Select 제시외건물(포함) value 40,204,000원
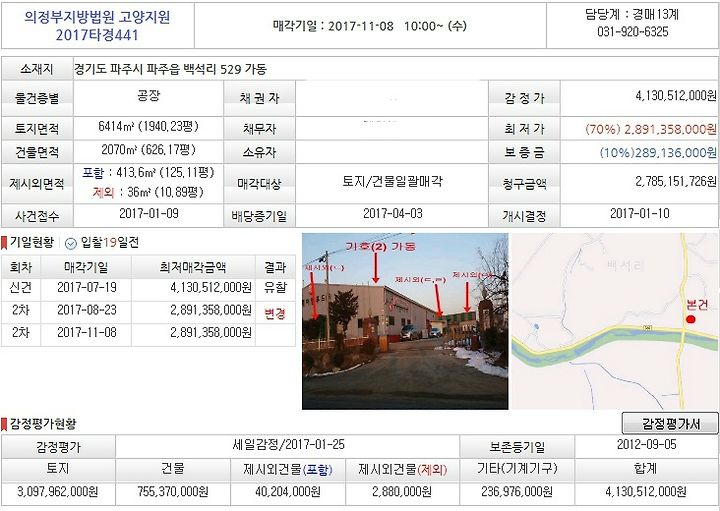 (x=288, y=492)
